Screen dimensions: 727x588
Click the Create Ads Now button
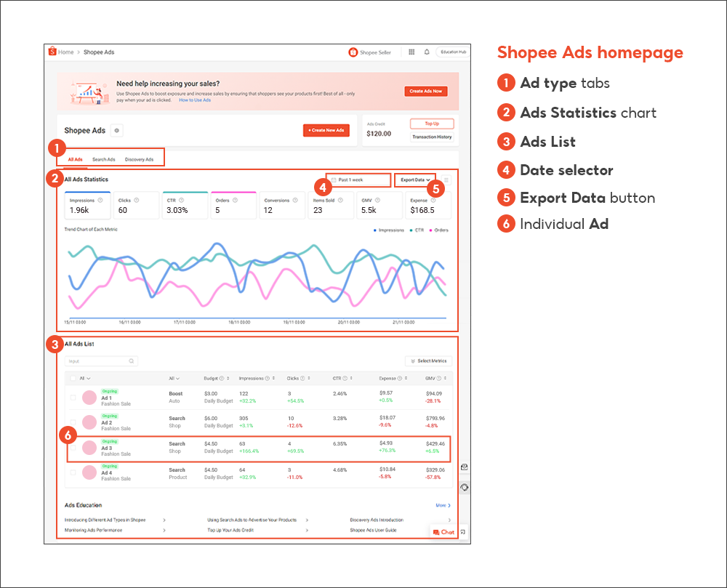425,92
